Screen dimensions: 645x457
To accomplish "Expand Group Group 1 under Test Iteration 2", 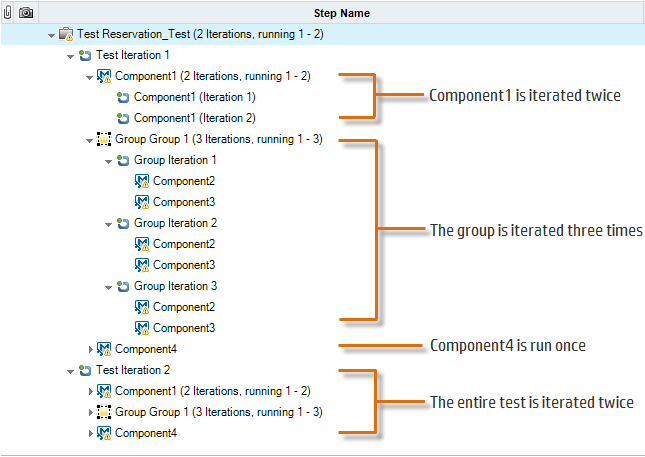I will [x=90, y=413].
